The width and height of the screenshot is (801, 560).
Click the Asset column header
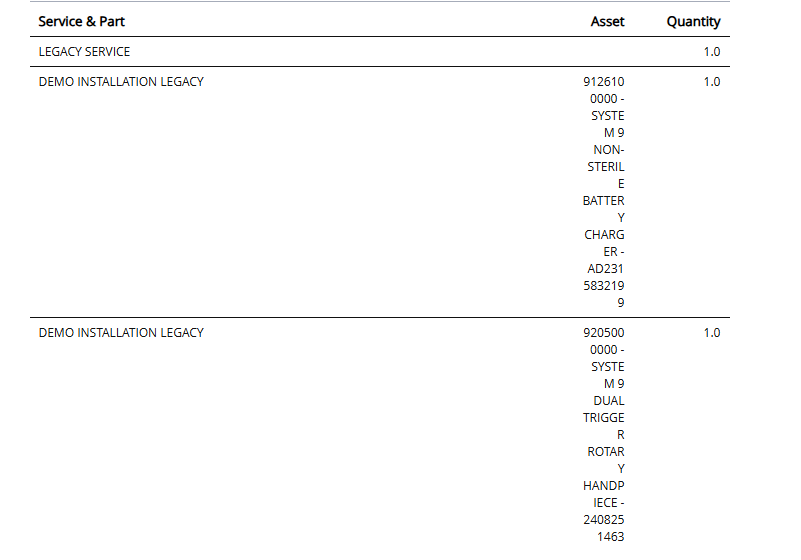tap(607, 21)
